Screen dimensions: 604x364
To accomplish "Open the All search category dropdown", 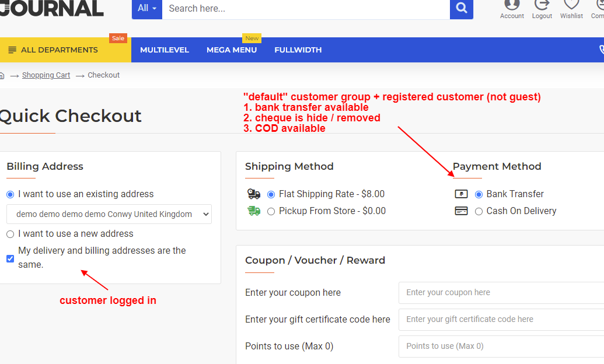I will click(146, 9).
